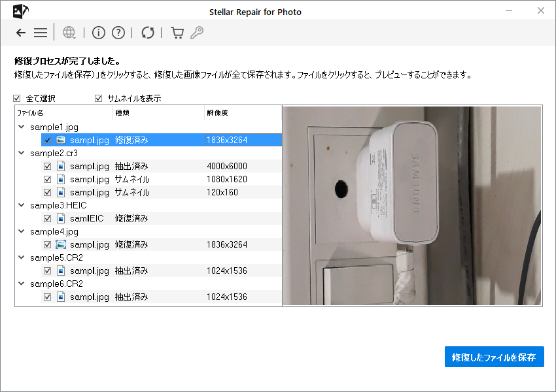Click 修復済み in the samIEIC row
Screen dimensions: 556x392
(131, 218)
